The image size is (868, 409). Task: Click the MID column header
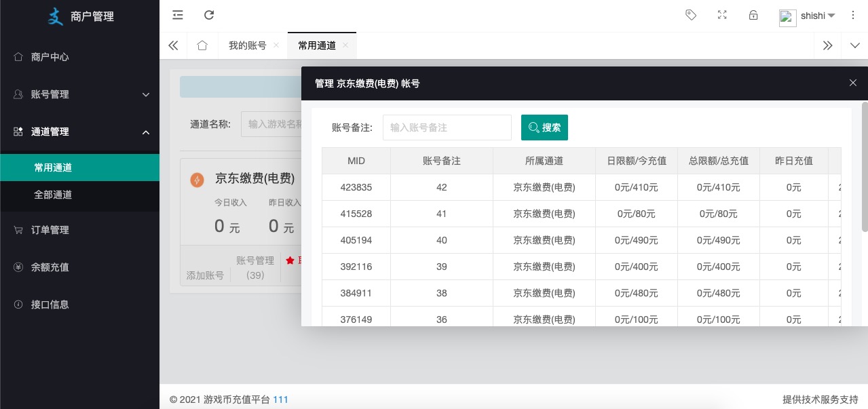(356, 161)
